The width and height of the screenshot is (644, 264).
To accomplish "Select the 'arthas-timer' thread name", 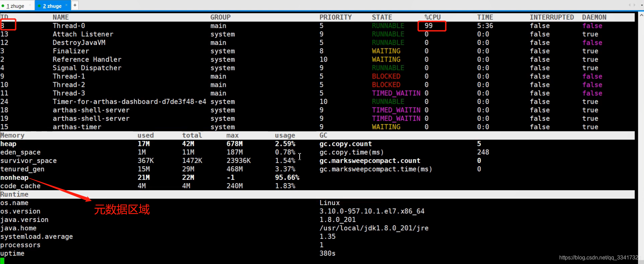I will [x=77, y=127].
